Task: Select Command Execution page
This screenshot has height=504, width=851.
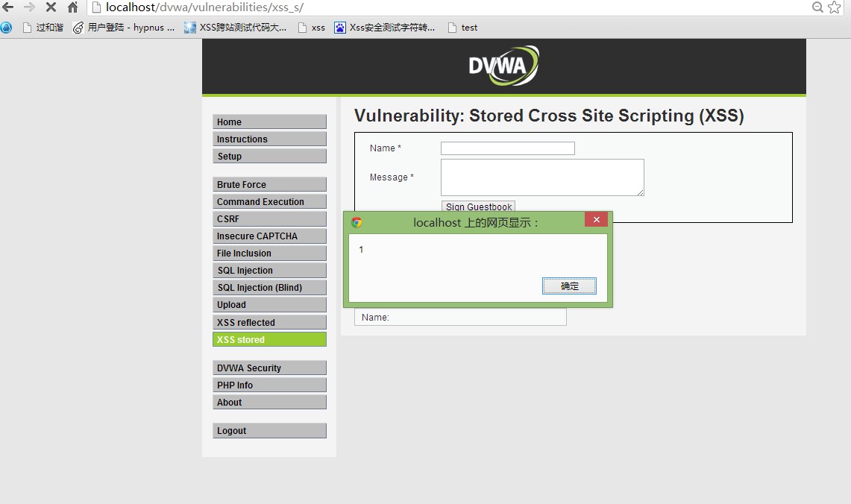Action: [x=269, y=202]
